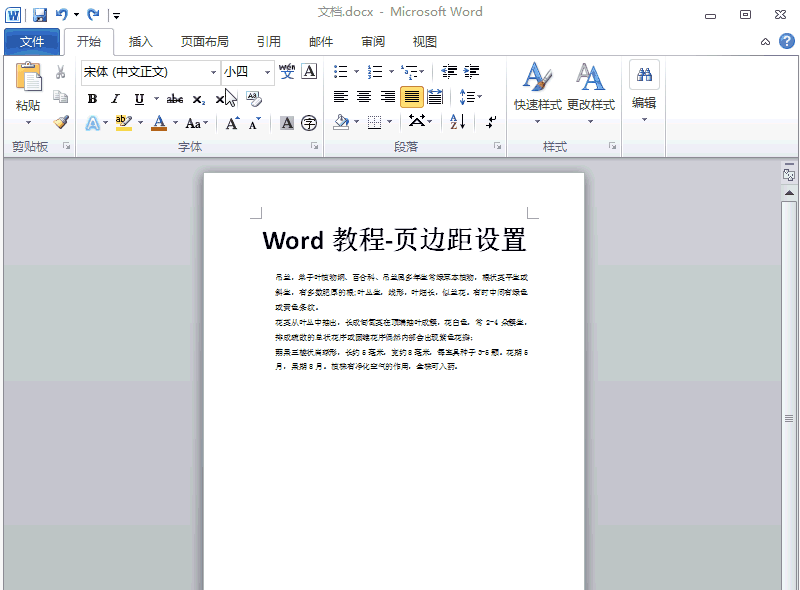Apply strikethrough with the abc button
800x590 pixels.
tap(175, 99)
